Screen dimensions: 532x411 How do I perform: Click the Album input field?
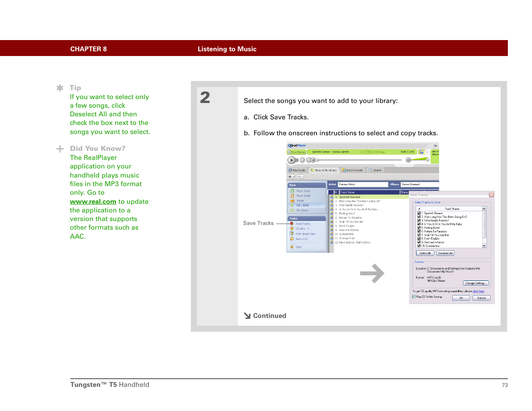420,184
